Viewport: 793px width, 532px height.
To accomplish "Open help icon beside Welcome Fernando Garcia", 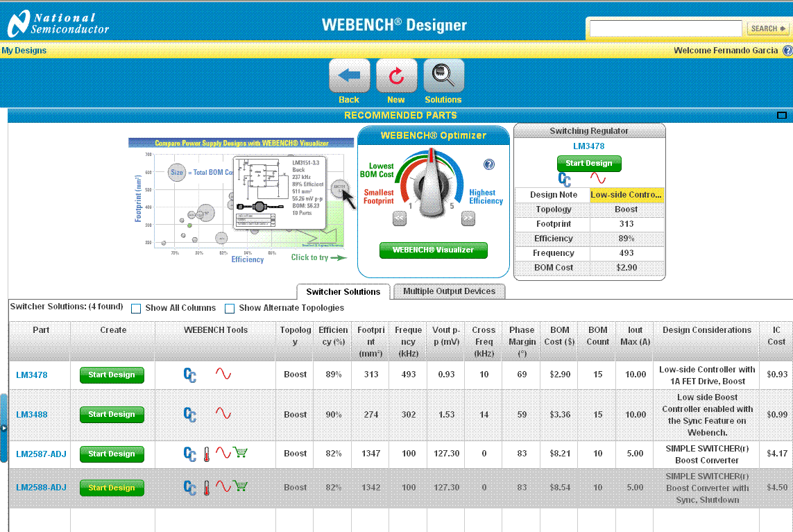I will pos(787,51).
